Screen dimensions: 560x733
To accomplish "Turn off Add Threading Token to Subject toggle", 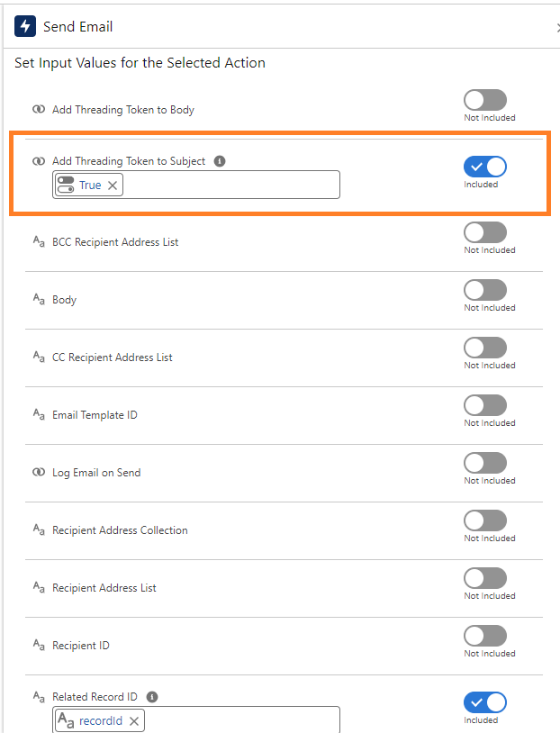I will (x=485, y=167).
